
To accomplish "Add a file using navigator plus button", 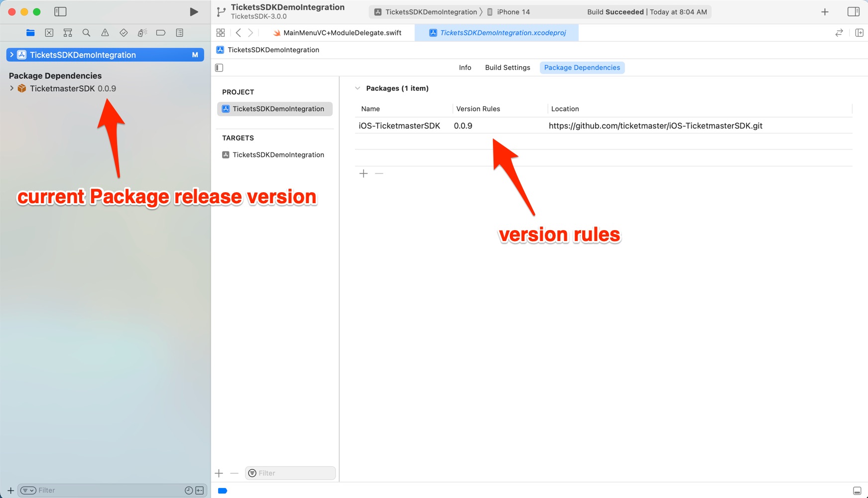I will click(10, 491).
